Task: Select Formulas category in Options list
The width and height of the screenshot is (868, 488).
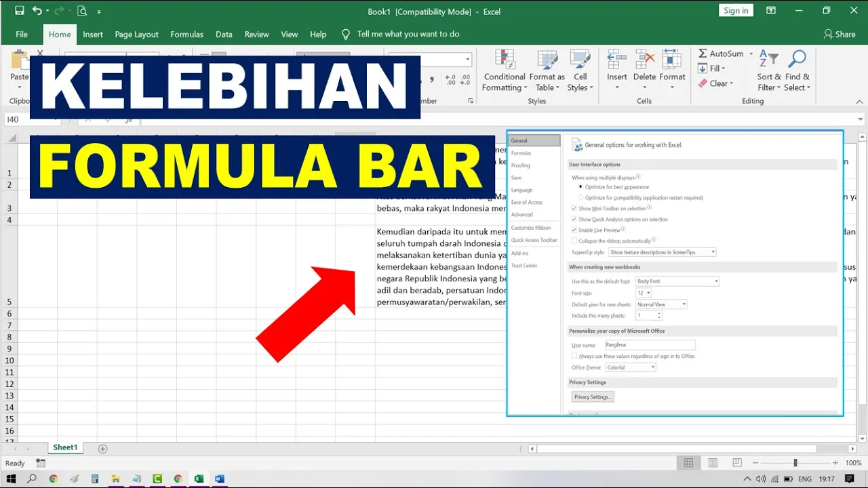Action: (521, 153)
